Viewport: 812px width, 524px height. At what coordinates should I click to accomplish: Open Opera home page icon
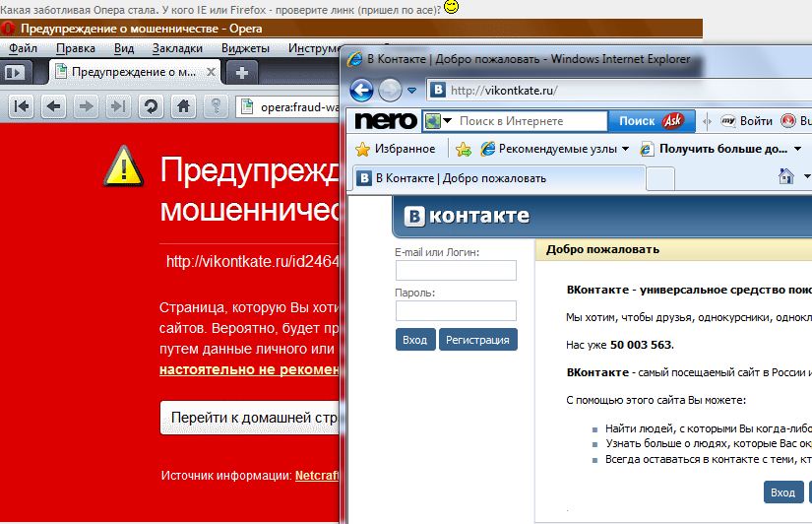(x=183, y=106)
